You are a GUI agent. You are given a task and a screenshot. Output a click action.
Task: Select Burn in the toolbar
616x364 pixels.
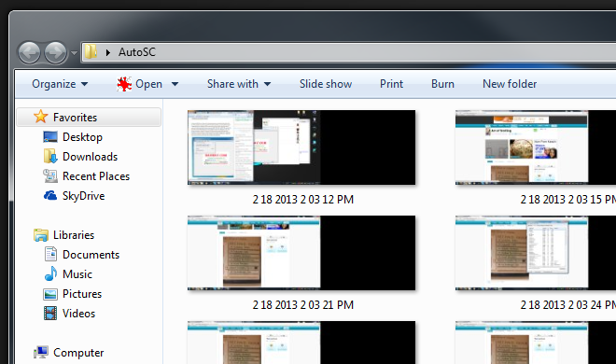442,84
